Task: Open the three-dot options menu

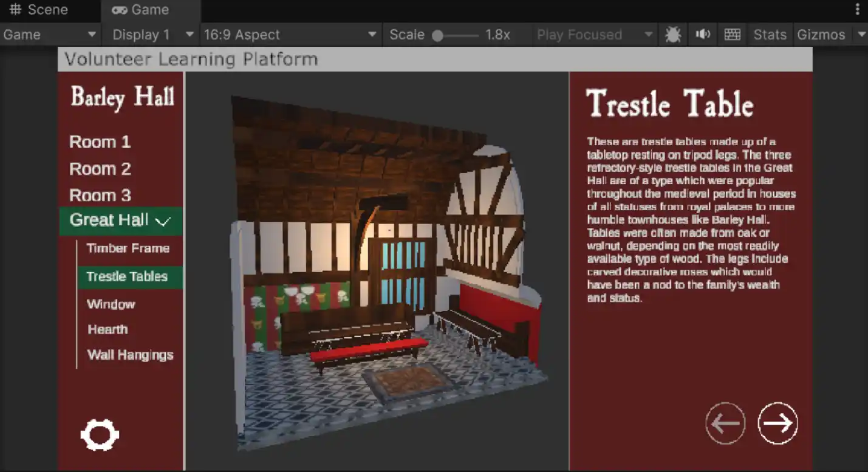Action: tap(857, 10)
